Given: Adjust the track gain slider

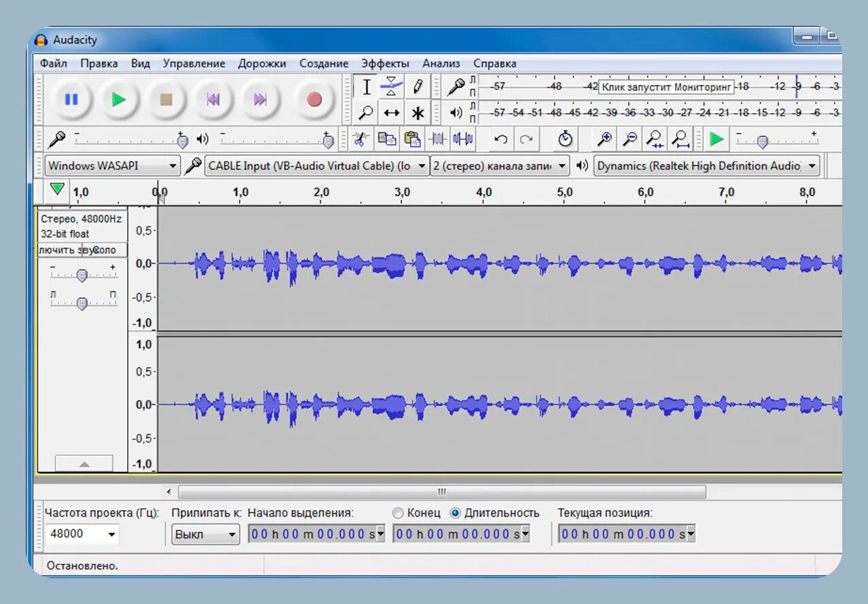Looking at the screenshot, I should click(x=83, y=275).
